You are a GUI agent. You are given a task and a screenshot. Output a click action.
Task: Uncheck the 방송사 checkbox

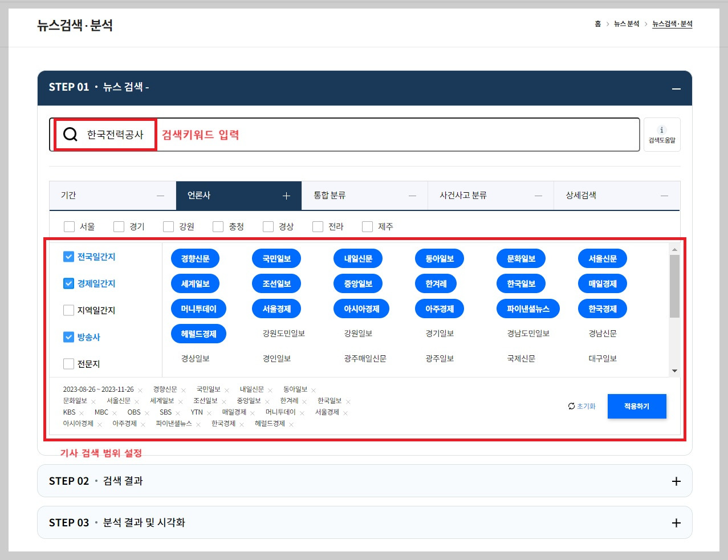pos(68,337)
